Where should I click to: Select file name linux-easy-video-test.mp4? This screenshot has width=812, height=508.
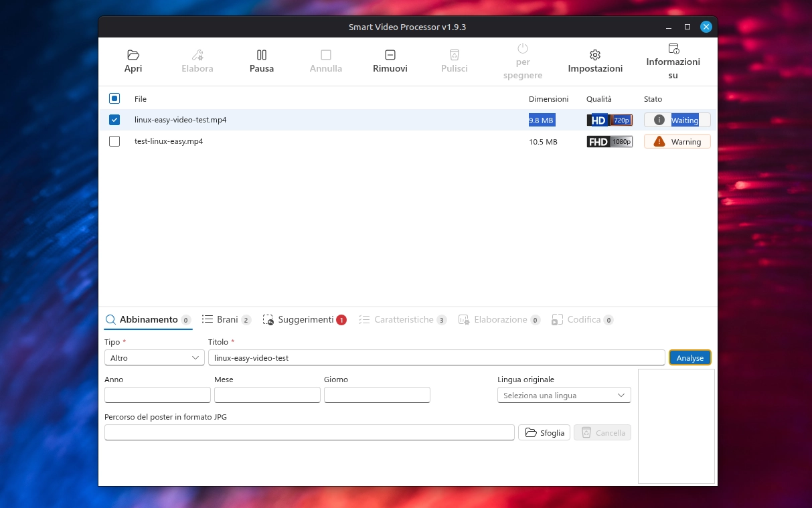click(x=181, y=120)
